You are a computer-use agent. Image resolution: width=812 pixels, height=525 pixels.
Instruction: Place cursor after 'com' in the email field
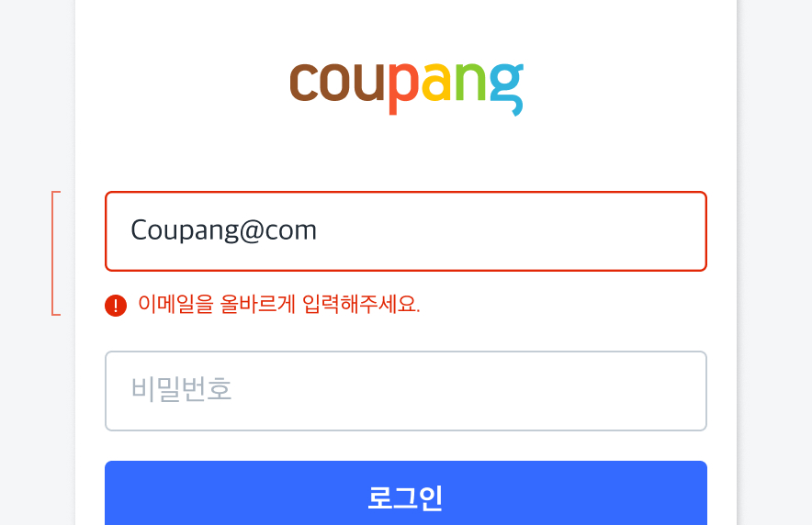(318, 230)
